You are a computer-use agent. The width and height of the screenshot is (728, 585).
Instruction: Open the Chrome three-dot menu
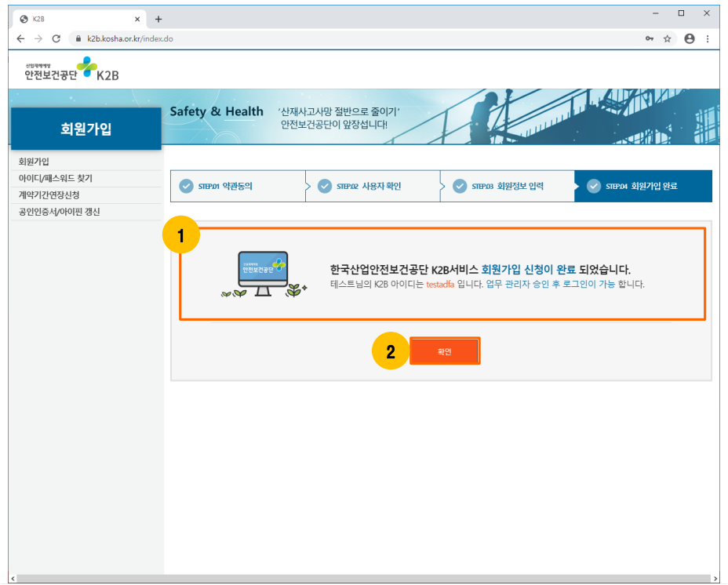pyautogui.click(x=708, y=38)
